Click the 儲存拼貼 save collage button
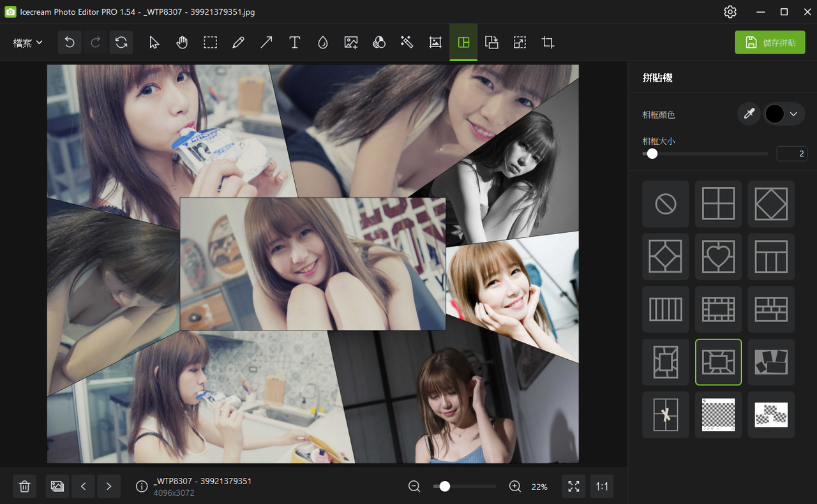 click(770, 43)
